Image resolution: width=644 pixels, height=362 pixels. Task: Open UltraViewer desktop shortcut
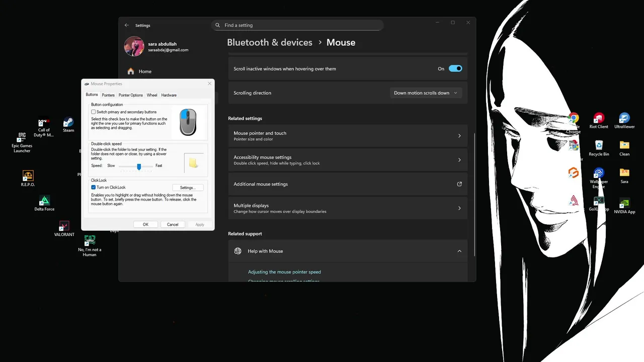click(624, 121)
